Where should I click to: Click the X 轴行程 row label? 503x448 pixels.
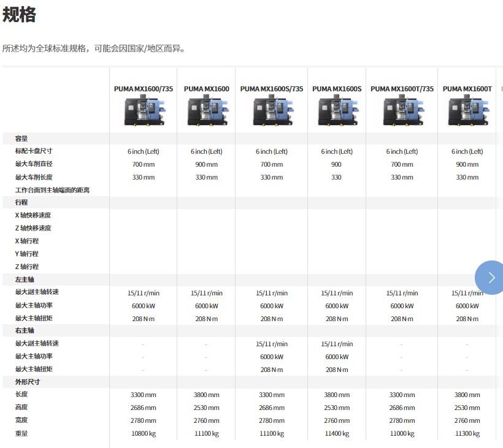27,241
